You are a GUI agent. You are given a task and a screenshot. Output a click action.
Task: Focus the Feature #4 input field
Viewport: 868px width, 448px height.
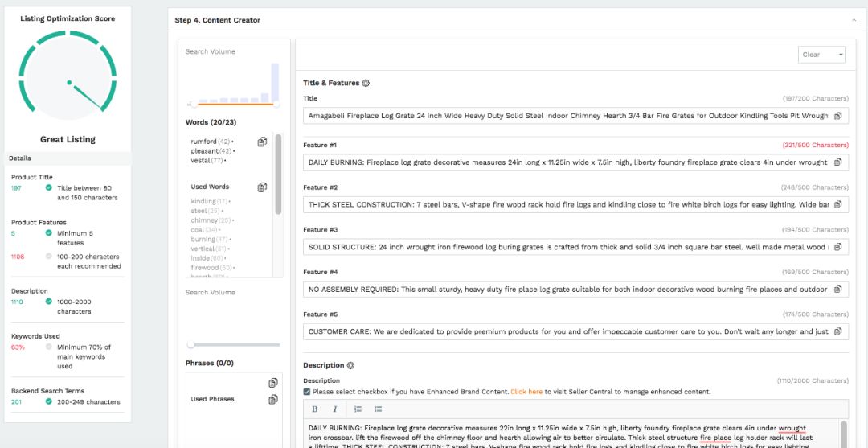point(575,289)
